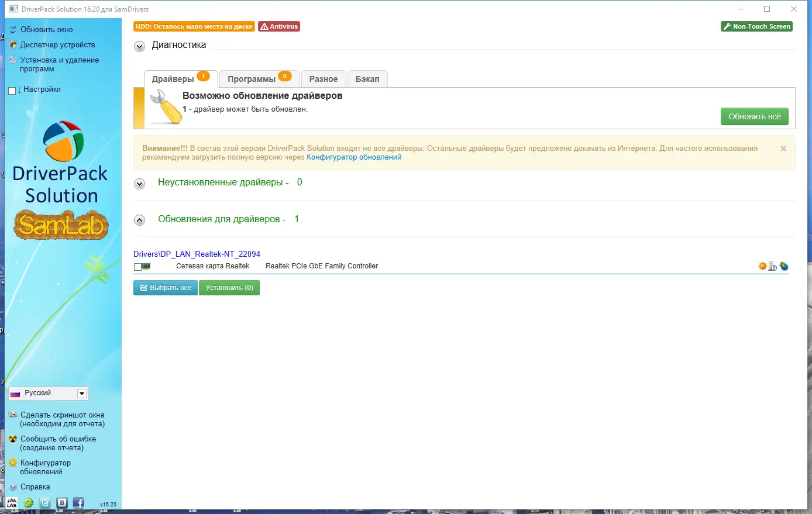The image size is (812, 514).
Task: Open the Справка help link
Action: coord(35,487)
